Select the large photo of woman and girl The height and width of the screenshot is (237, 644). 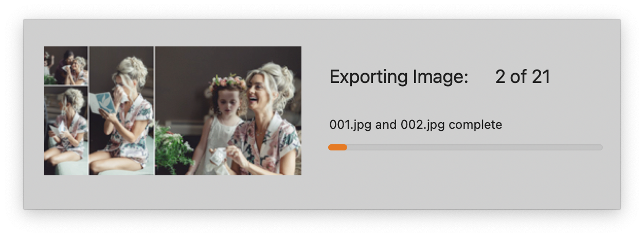point(228,111)
